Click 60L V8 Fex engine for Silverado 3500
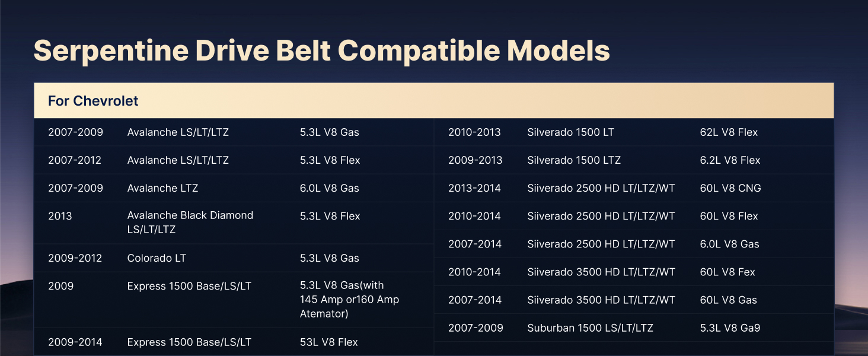868x356 pixels. click(x=727, y=272)
